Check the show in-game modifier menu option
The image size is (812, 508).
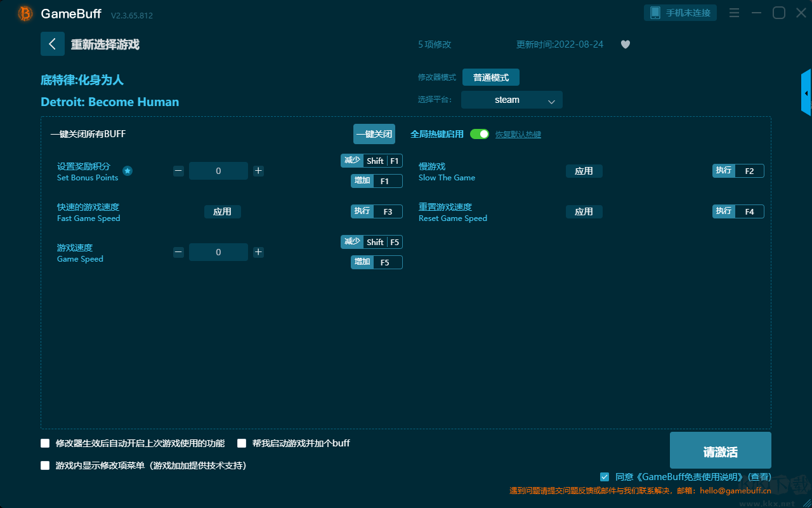click(x=45, y=465)
